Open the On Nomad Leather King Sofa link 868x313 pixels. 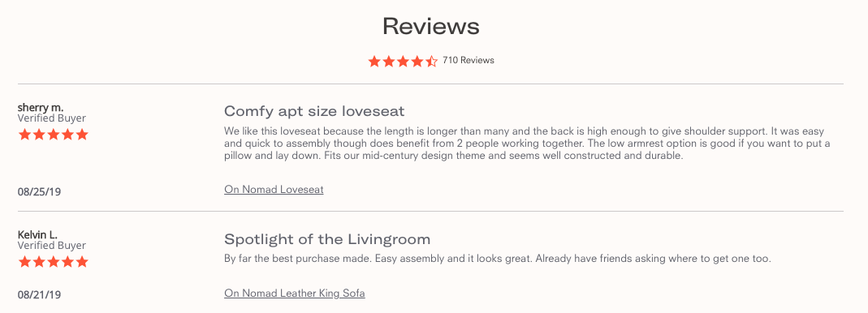(295, 294)
